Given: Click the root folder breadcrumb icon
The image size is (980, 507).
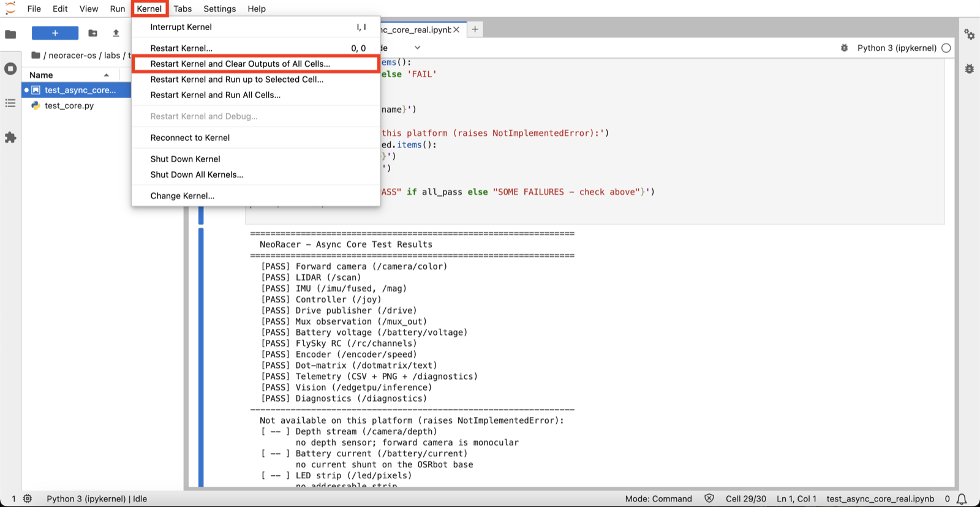Looking at the screenshot, I should tap(36, 55).
